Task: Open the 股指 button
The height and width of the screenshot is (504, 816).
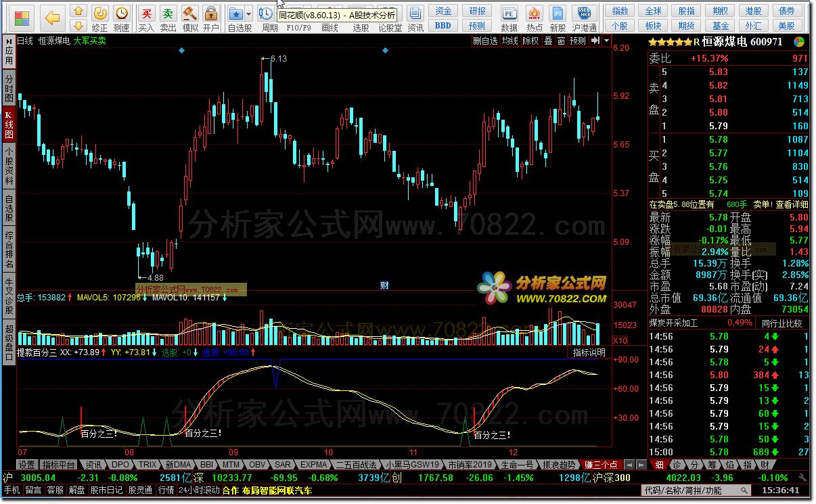Action: (x=686, y=11)
